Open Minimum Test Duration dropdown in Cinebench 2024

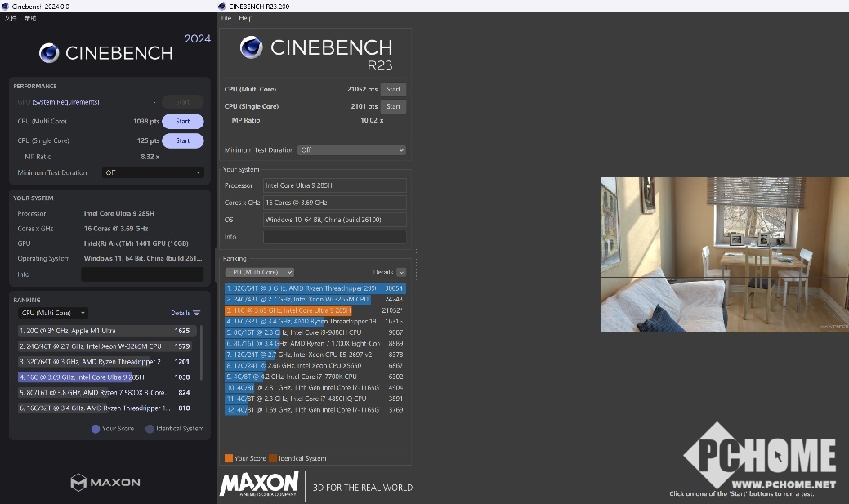(x=153, y=172)
